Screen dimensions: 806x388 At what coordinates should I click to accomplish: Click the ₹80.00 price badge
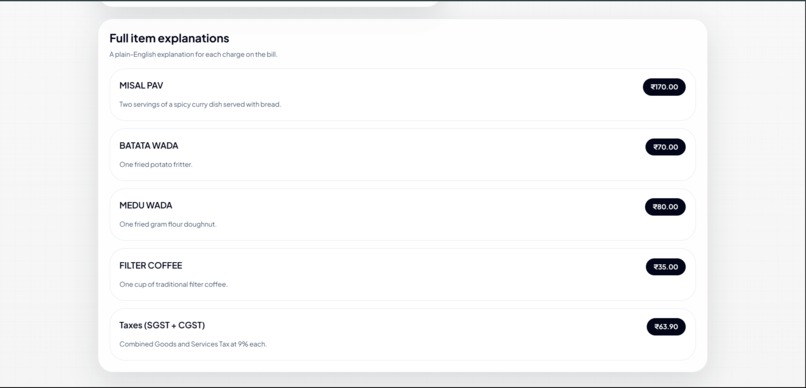click(665, 207)
